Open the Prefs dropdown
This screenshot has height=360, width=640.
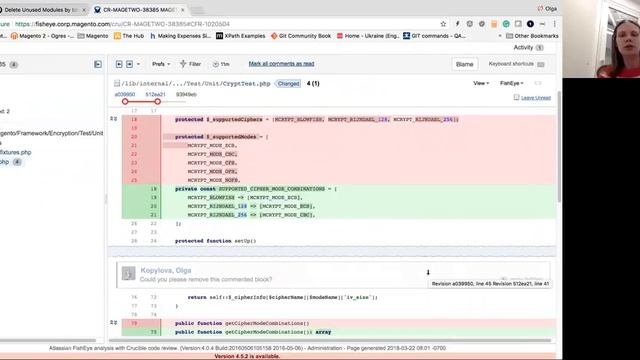click(x=161, y=64)
